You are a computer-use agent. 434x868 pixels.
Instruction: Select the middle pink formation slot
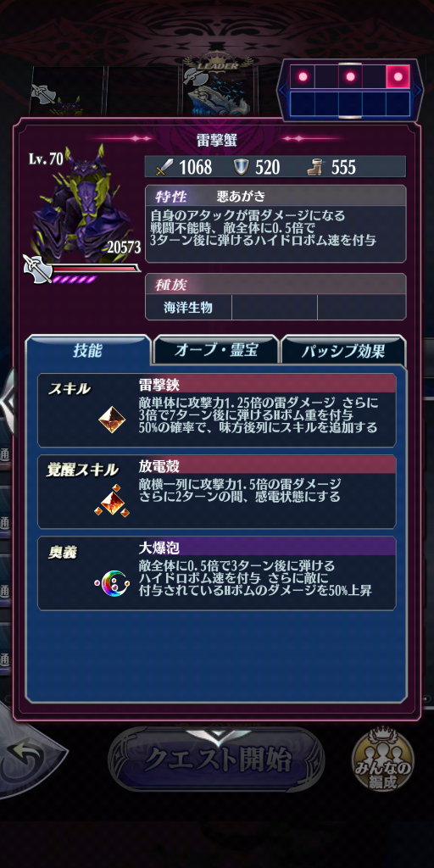350,76
